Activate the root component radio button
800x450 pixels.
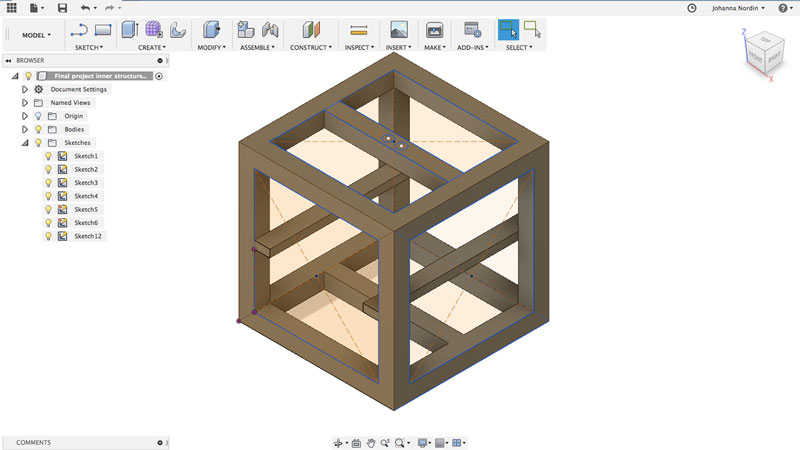pyautogui.click(x=159, y=76)
